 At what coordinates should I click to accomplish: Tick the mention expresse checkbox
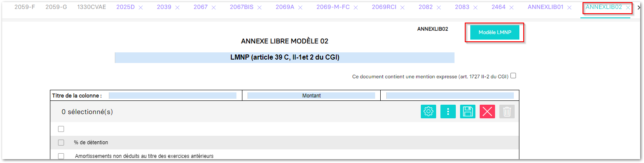(513, 76)
